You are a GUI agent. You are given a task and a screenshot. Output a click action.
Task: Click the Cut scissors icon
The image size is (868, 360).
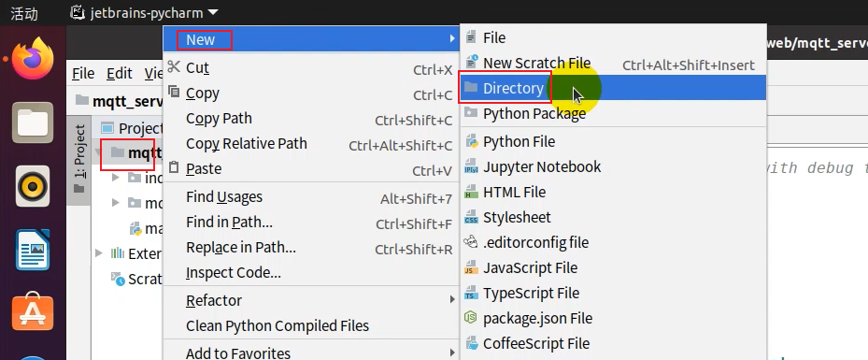pyautogui.click(x=174, y=67)
